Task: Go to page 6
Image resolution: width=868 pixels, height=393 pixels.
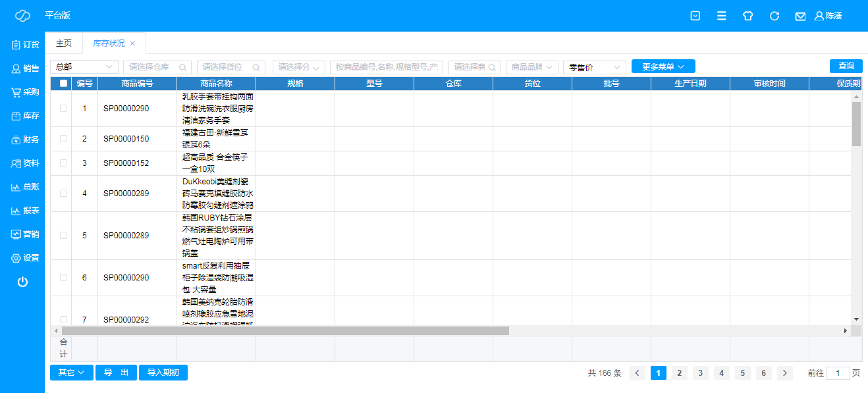Action: (764, 373)
